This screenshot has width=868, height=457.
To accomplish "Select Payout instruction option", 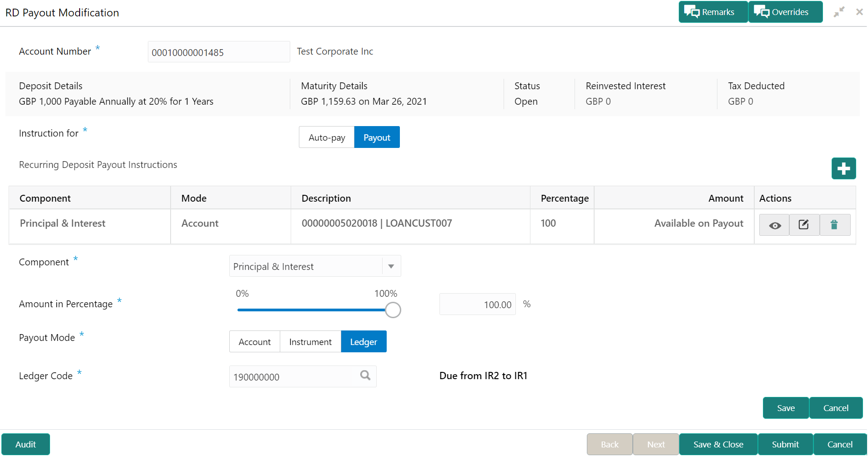I will click(x=377, y=137).
